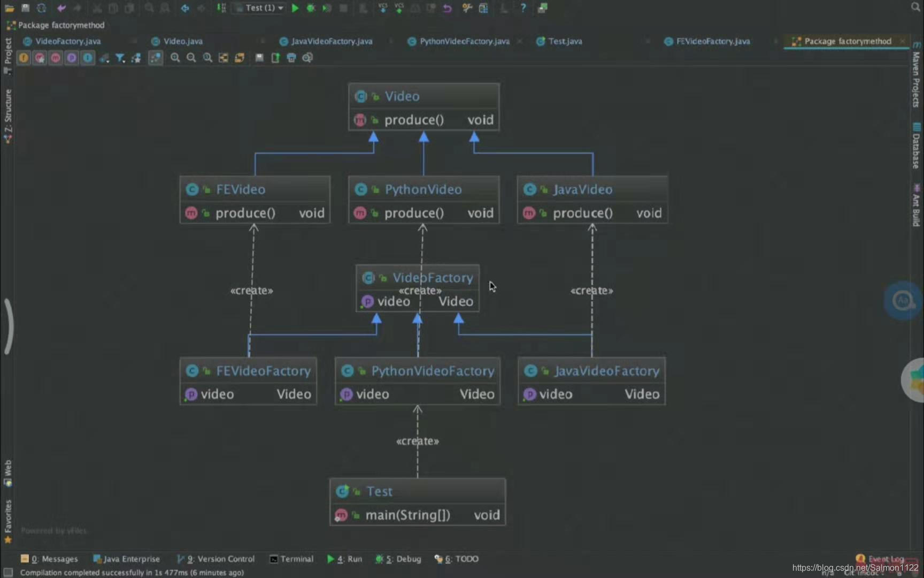Click the blue Back navigation arrow
The image size is (924, 578).
click(185, 8)
